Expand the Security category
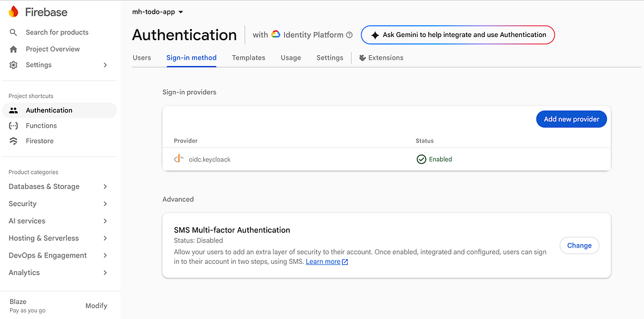The height and width of the screenshot is (319, 644). 105,204
